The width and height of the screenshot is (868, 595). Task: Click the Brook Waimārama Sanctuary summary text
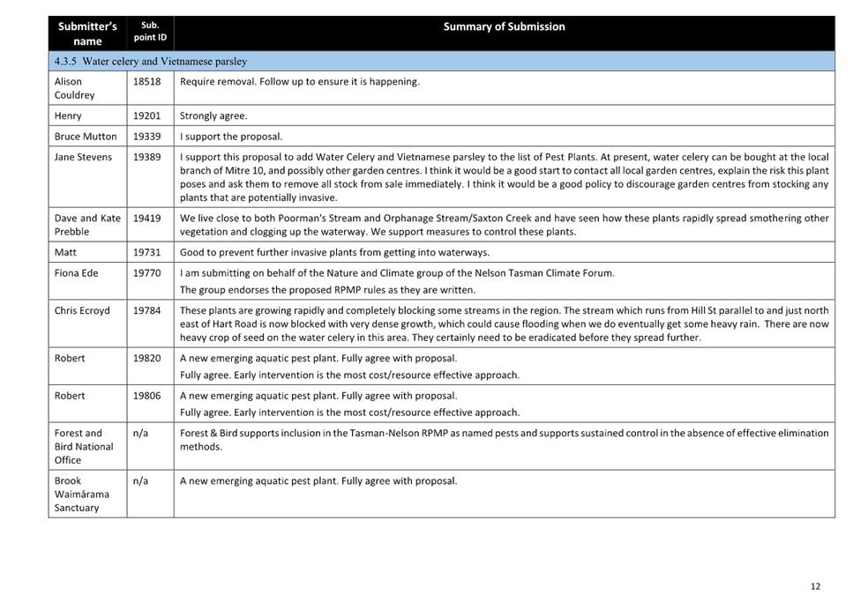(318, 481)
